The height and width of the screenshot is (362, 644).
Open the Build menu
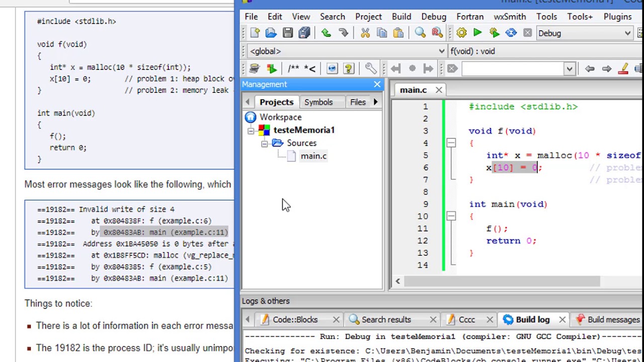[401, 17]
